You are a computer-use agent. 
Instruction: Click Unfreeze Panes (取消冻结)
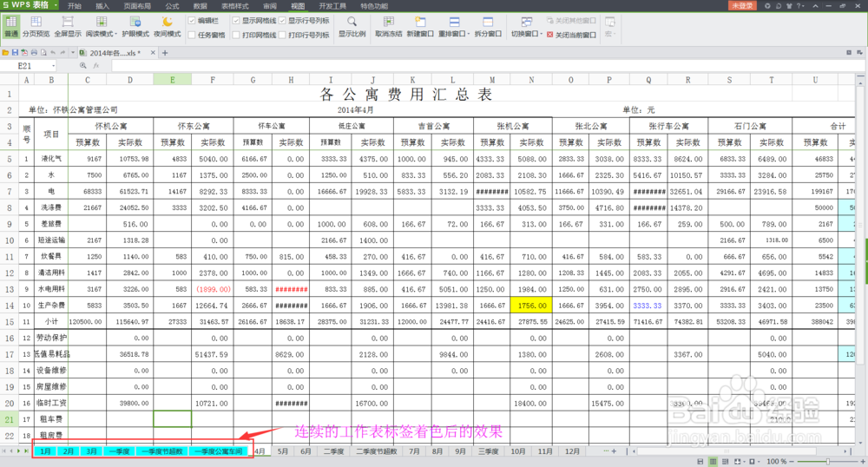click(x=389, y=27)
